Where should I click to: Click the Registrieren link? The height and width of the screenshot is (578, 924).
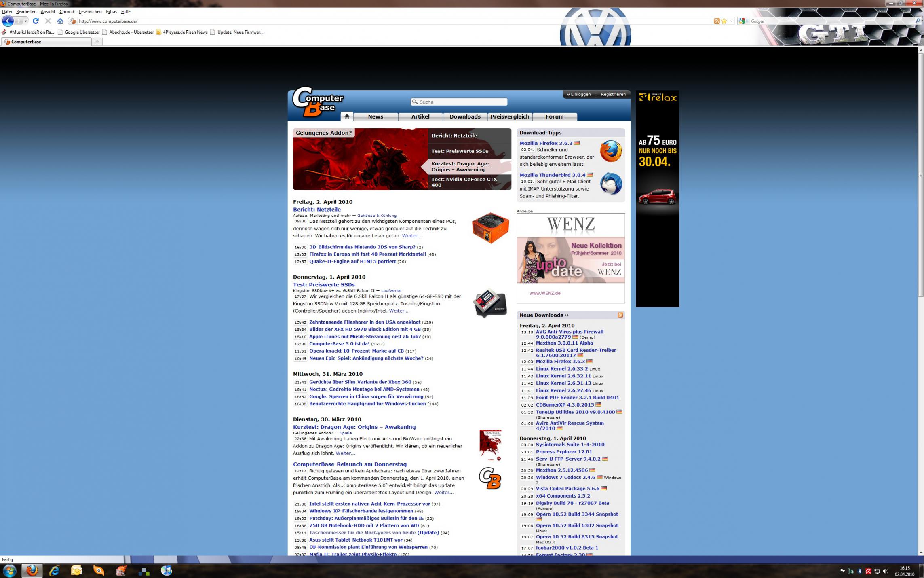coord(613,94)
